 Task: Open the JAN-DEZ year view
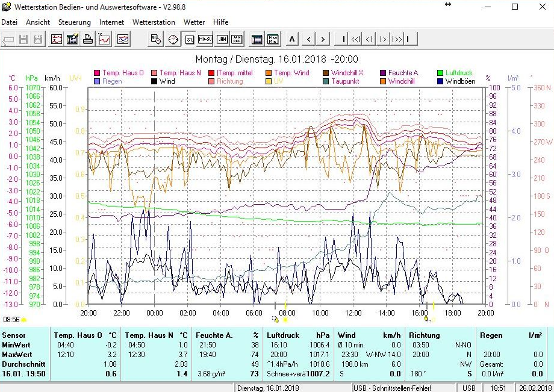tap(237, 40)
